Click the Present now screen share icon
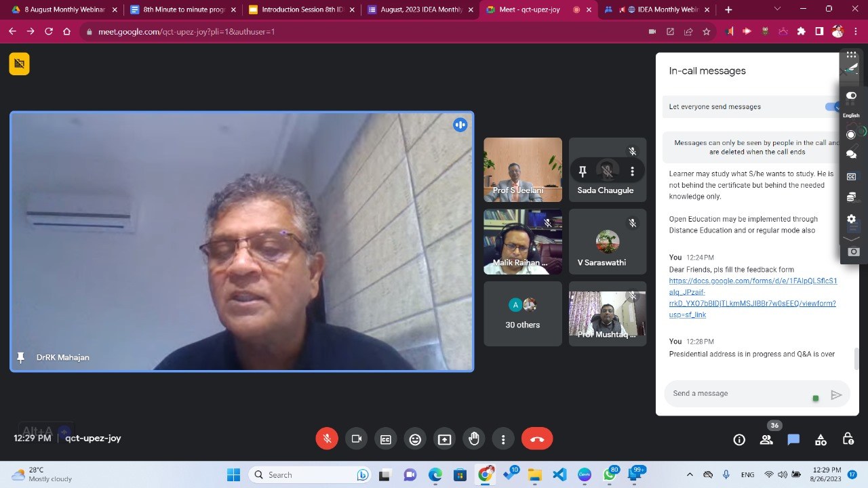 (444, 439)
